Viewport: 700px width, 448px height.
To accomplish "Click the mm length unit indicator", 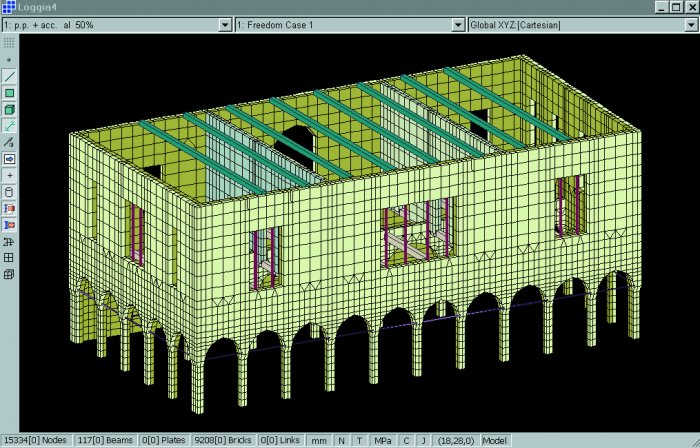I will pos(319,440).
